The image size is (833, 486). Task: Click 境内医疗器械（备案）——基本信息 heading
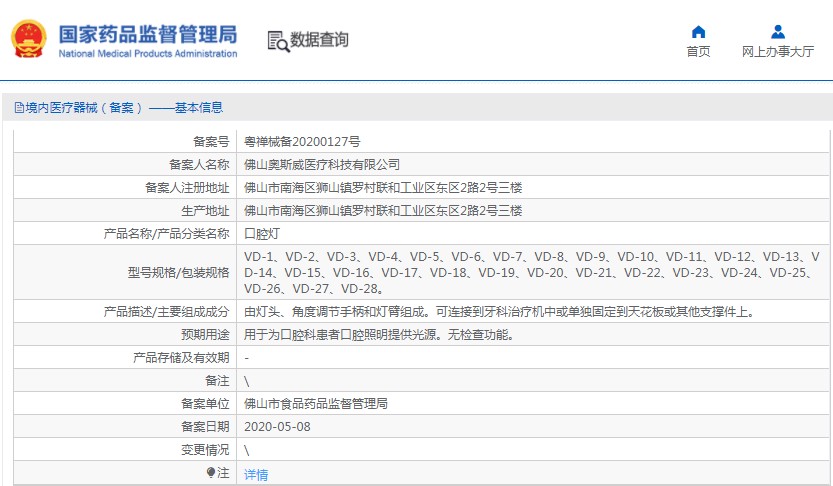point(124,108)
